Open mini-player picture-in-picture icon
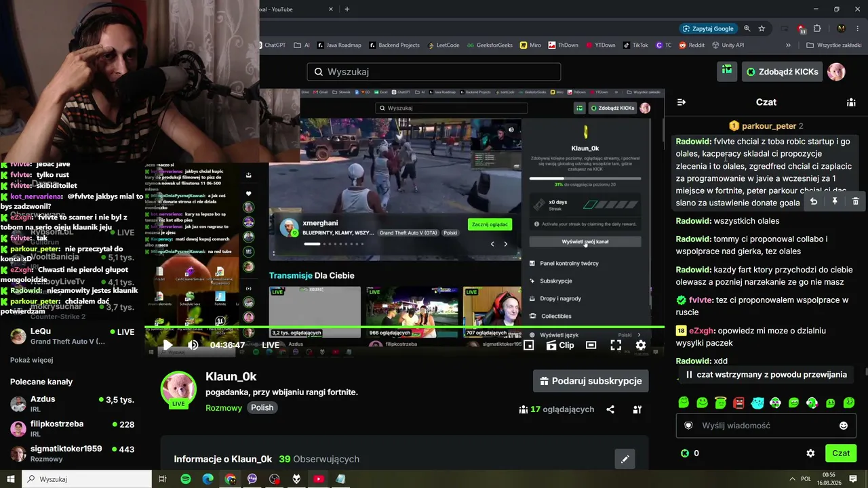This screenshot has height=488, width=868. point(529,345)
